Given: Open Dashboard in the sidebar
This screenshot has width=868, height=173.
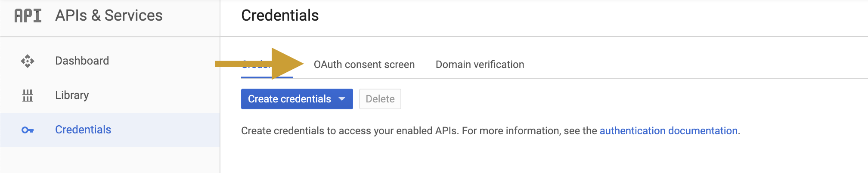Looking at the screenshot, I should pos(82,61).
